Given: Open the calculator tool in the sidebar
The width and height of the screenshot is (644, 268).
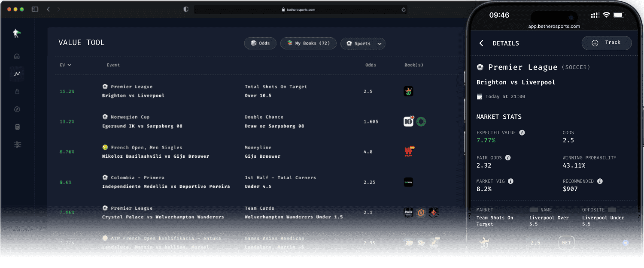Looking at the screenshot, I should tap(17, 127).
